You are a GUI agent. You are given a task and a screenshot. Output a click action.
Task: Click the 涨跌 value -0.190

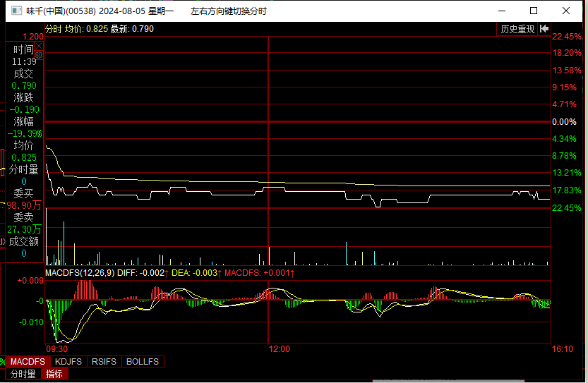[25, 109]
